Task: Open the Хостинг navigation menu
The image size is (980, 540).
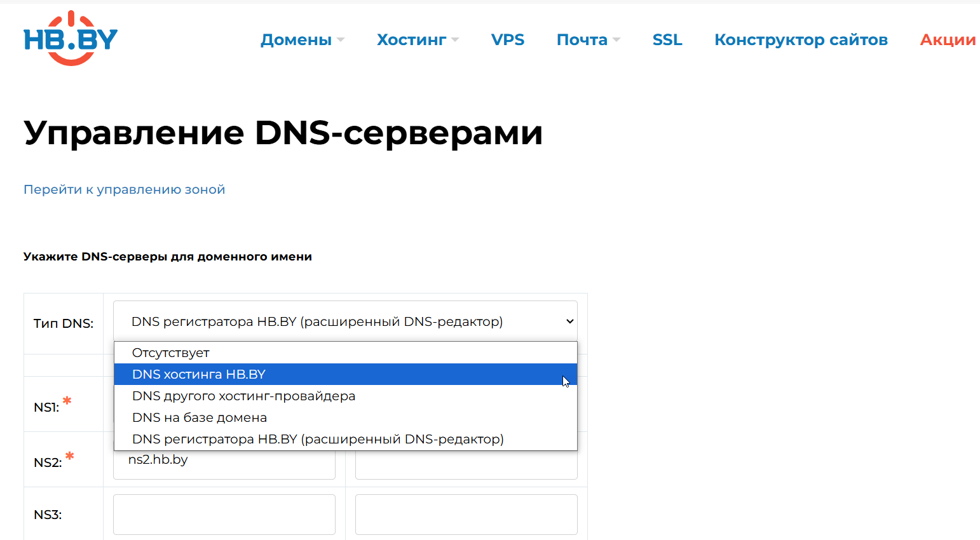Action: tap(411, 40)
